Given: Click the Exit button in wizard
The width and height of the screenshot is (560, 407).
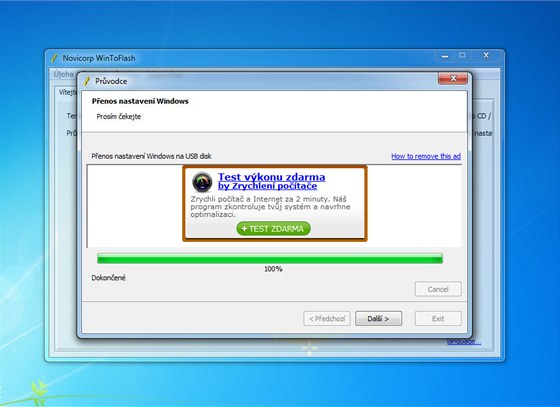Looking at the screenshot, I should click(438, 318).
